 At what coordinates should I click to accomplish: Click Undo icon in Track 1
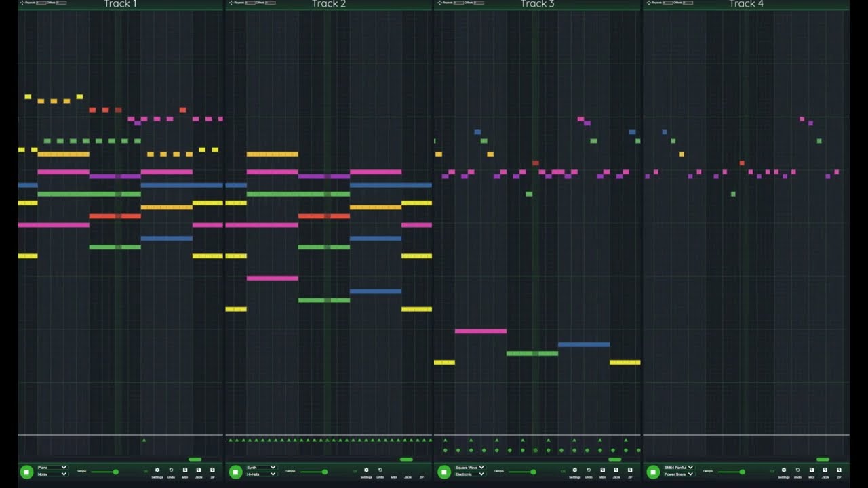point(171,470)
